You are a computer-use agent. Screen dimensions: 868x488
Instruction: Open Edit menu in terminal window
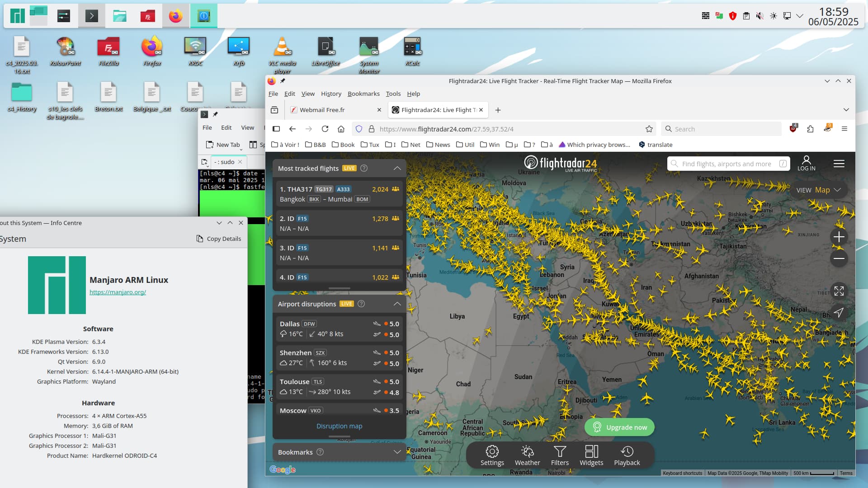(x=226, y=127)
